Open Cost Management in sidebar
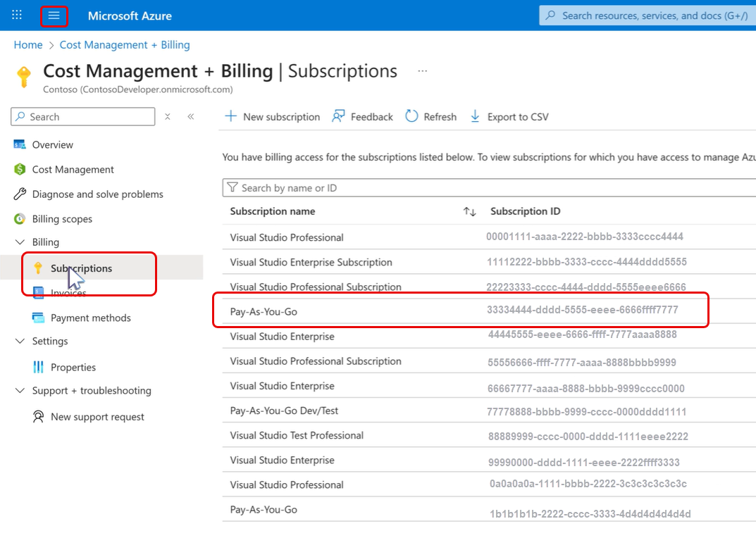Image resolution: width=756 pixels, height=538 pixels. click(x=73, y=170)
